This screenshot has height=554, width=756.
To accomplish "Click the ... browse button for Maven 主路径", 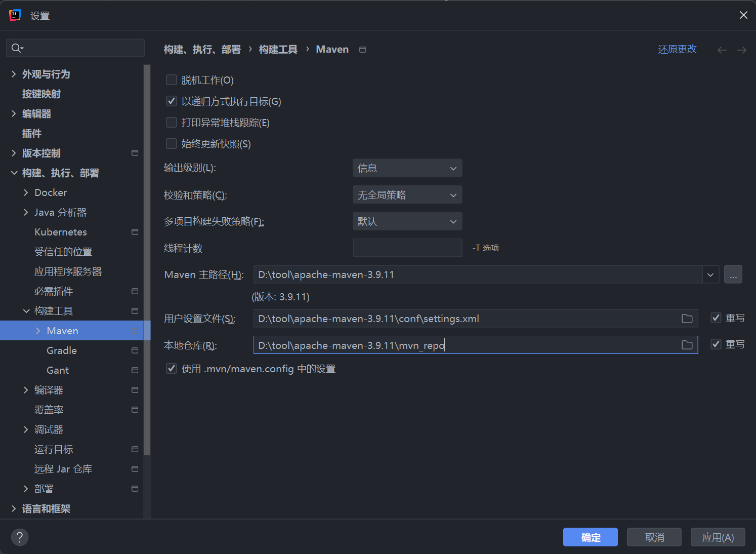I will pyautogui.click(x=733, y=274).
